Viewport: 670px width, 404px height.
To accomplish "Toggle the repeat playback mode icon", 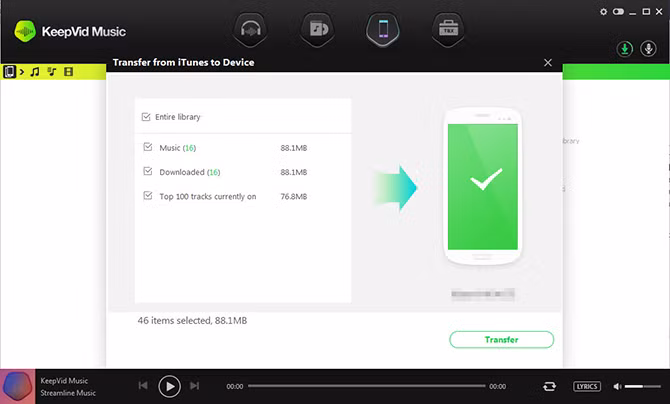I will pyautogui.click(x=549, y=386).
